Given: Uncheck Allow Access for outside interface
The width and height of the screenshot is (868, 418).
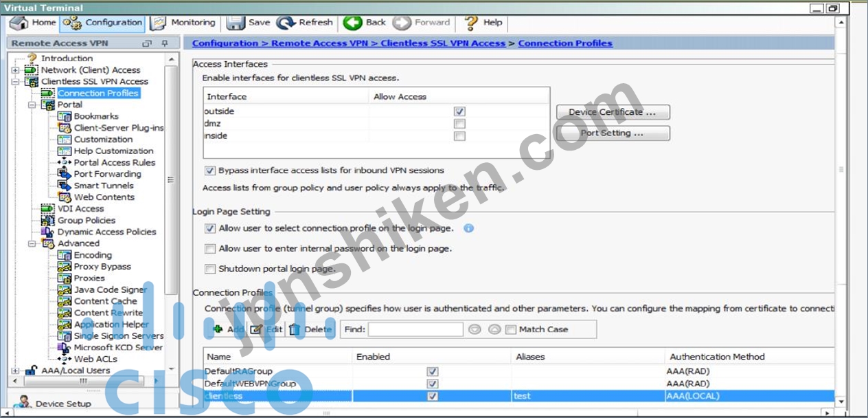Looking at the screenshot, I should [459, 111].
